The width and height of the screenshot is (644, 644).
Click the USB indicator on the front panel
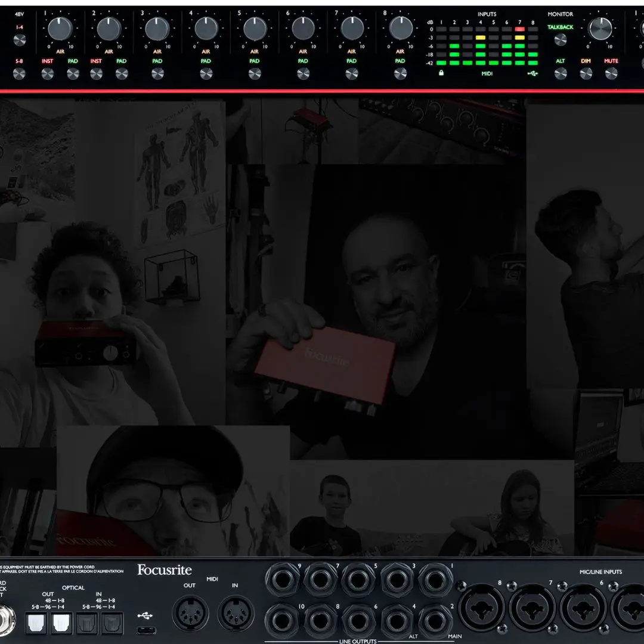click(x=532, y=73)
